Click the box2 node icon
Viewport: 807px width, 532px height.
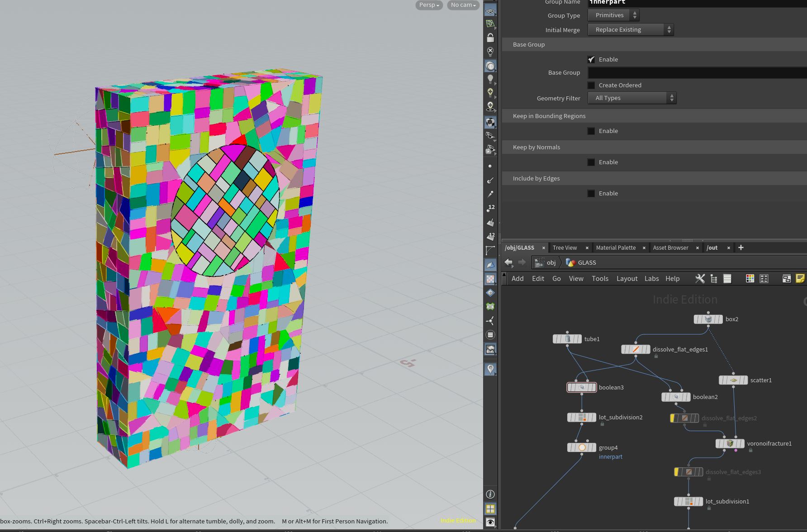point(708,319)
